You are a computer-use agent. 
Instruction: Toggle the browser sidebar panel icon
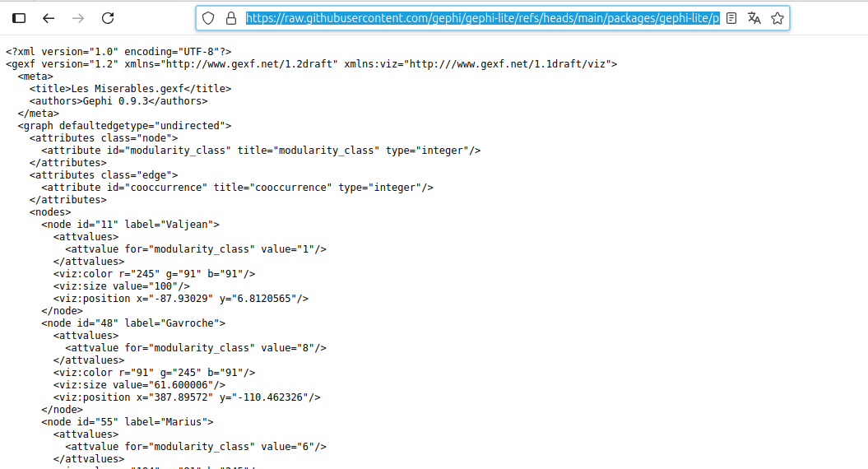point(19,18)
